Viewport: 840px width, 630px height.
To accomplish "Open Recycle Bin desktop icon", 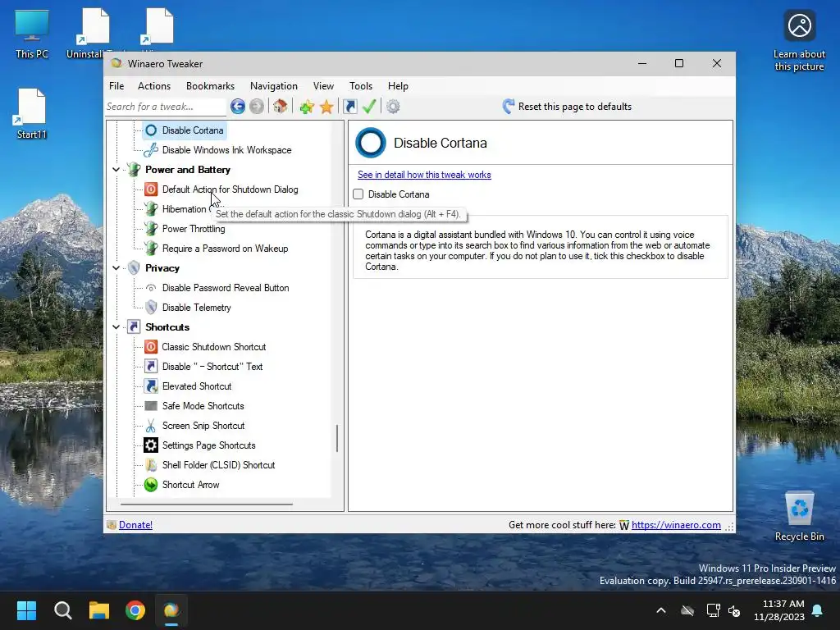I will pos(799,517).
